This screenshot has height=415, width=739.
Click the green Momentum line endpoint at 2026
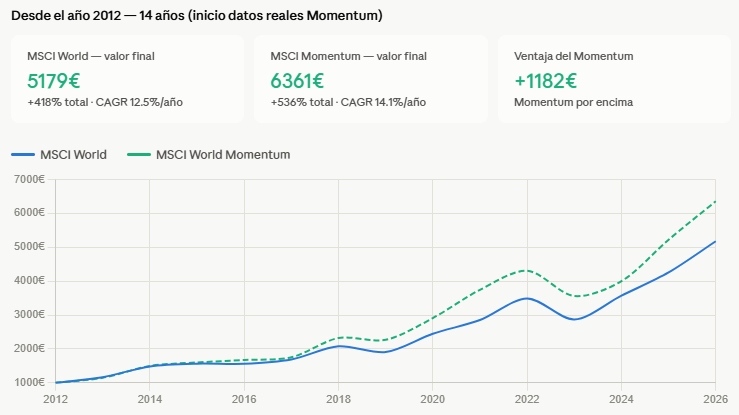click(715, 202)
